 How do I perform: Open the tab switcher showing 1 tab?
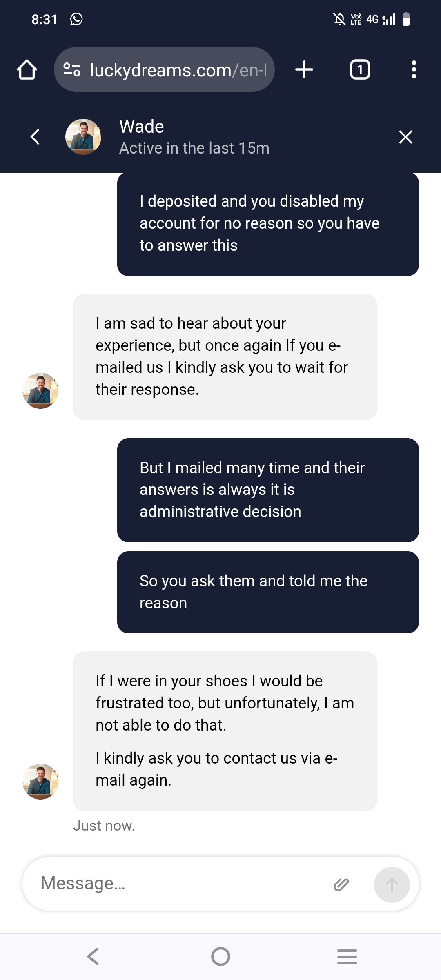pyautogui.click(x=360, y=70)
